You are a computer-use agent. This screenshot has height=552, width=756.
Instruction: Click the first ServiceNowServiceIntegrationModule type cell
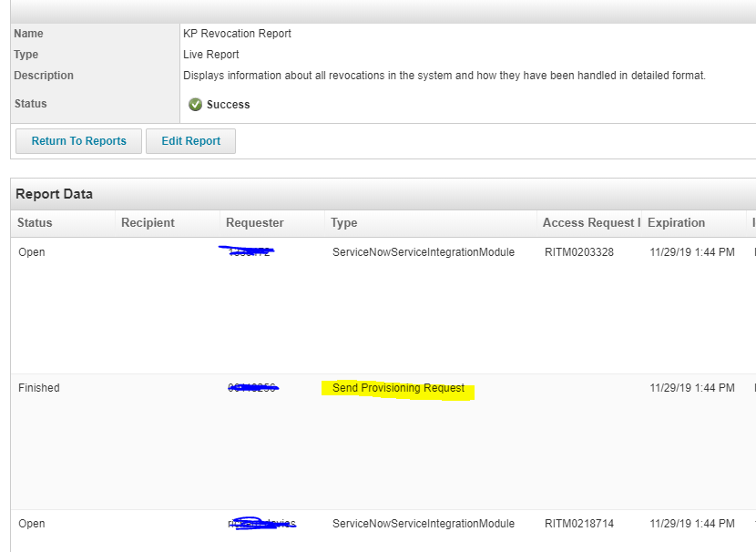point(424,252)
